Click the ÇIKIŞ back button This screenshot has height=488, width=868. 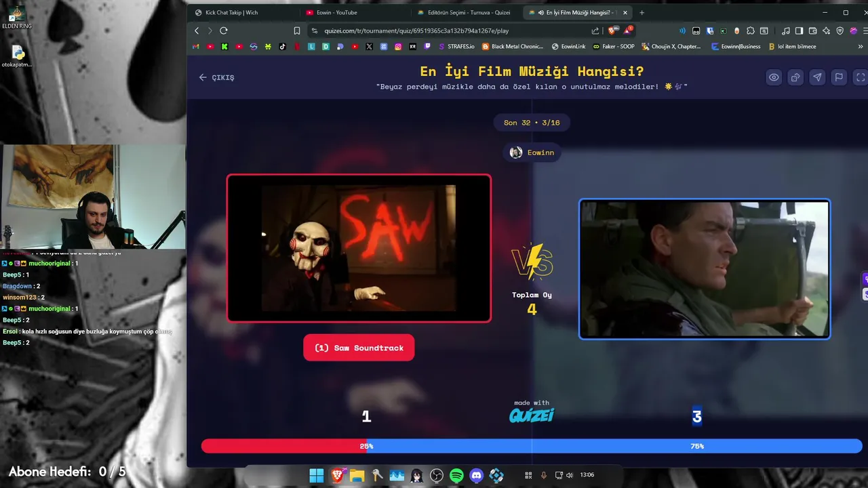[216, 77]
